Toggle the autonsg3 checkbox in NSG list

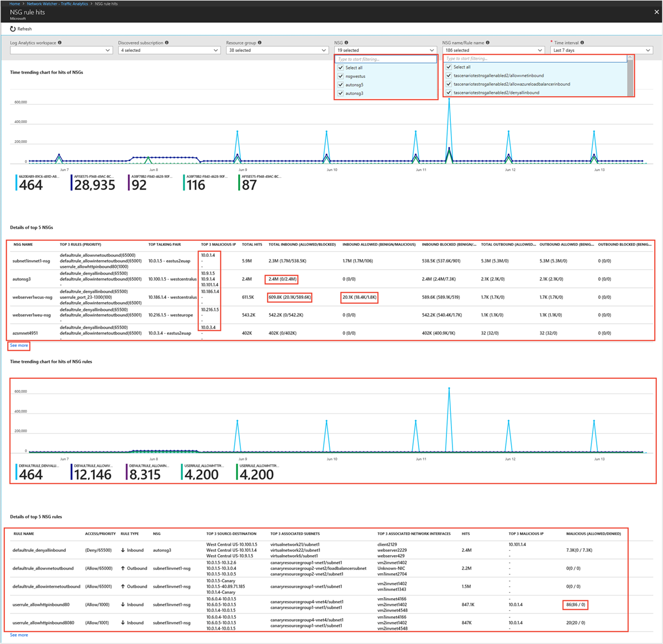(340, 93)
